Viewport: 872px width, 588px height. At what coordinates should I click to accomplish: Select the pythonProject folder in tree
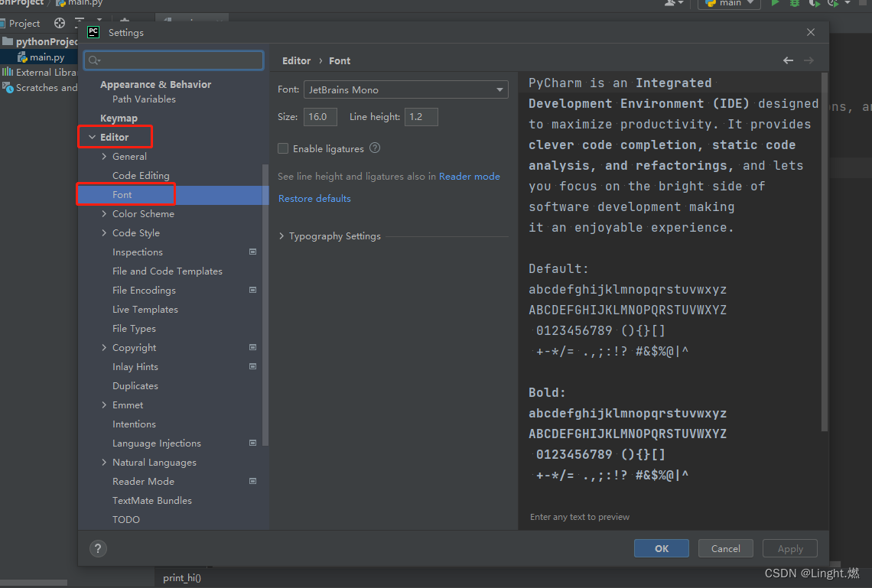(x=41, y=42)
